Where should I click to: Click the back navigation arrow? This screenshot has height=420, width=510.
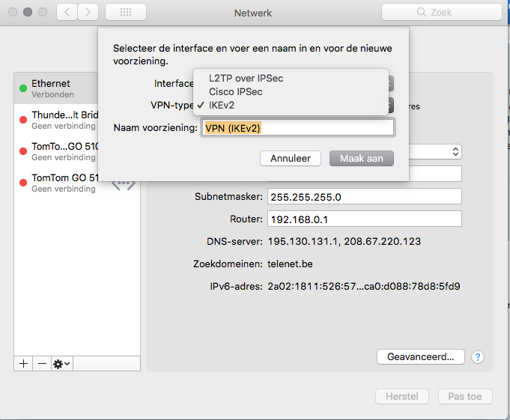tap(67, 13)
